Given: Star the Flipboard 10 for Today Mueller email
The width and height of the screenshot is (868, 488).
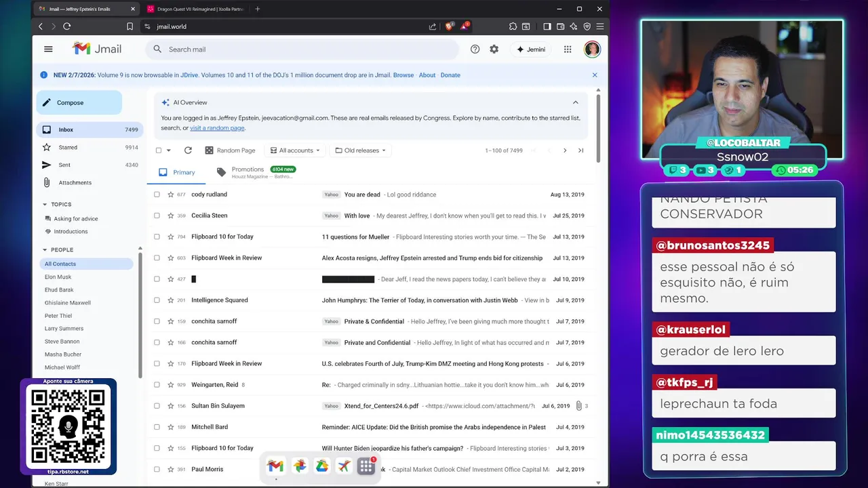Looking at the screenshot, I should pos(171,237).
